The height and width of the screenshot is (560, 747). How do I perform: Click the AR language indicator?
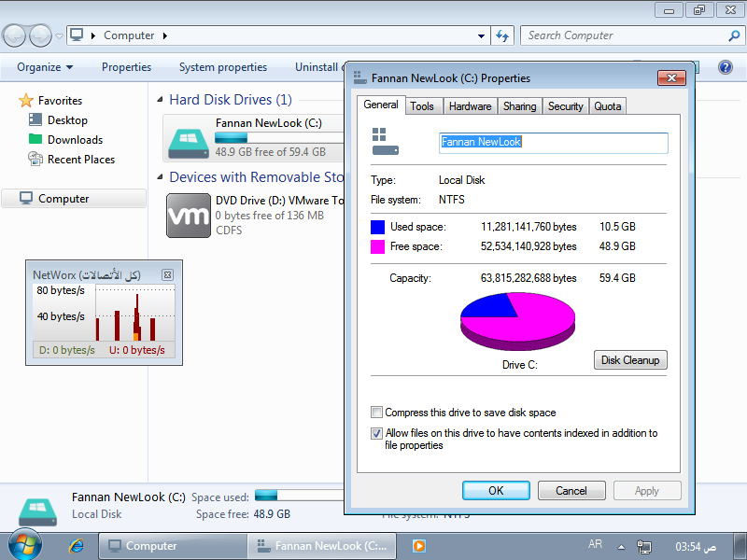(595, 544)
